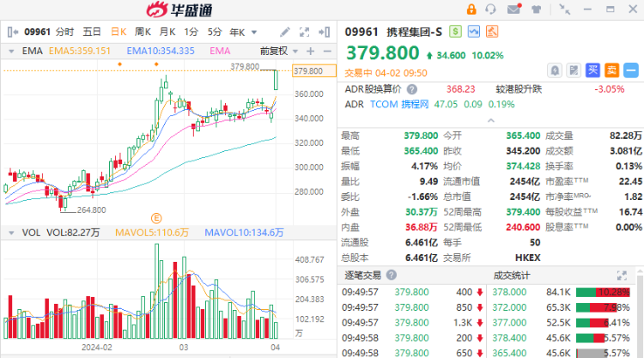Viewport: 644px width, 358px height.
Task: Click the EMA5:359.151 label
Action: pos(80,51)
